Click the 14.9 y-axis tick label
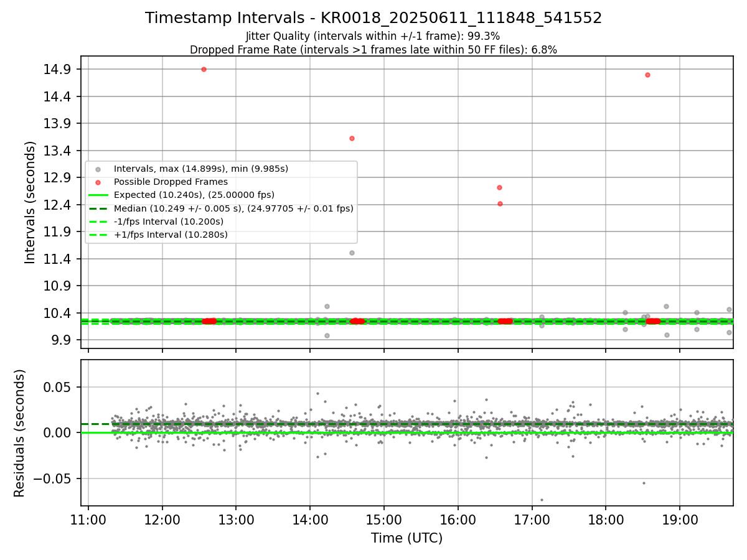Viewport: 747px width, 560px height. pos(57,70)
